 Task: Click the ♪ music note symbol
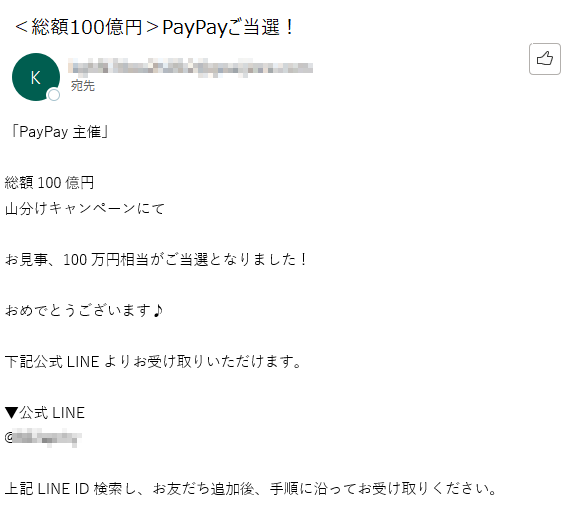(158, 310)
